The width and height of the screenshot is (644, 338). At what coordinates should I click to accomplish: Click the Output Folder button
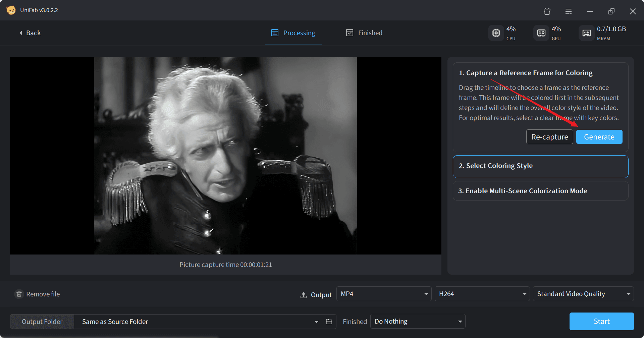coord(42,322)
